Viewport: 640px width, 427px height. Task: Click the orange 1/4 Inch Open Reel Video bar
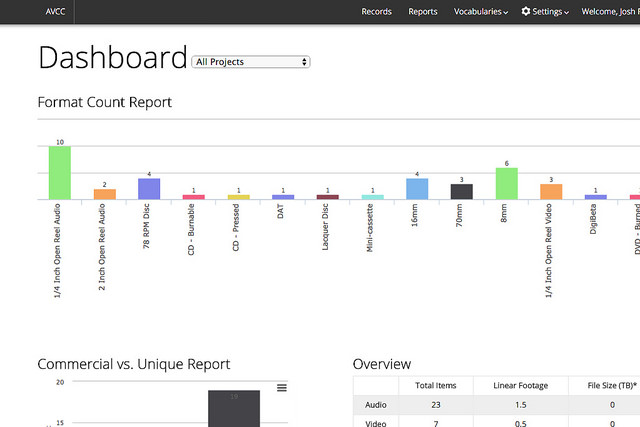tap(551, 191)
